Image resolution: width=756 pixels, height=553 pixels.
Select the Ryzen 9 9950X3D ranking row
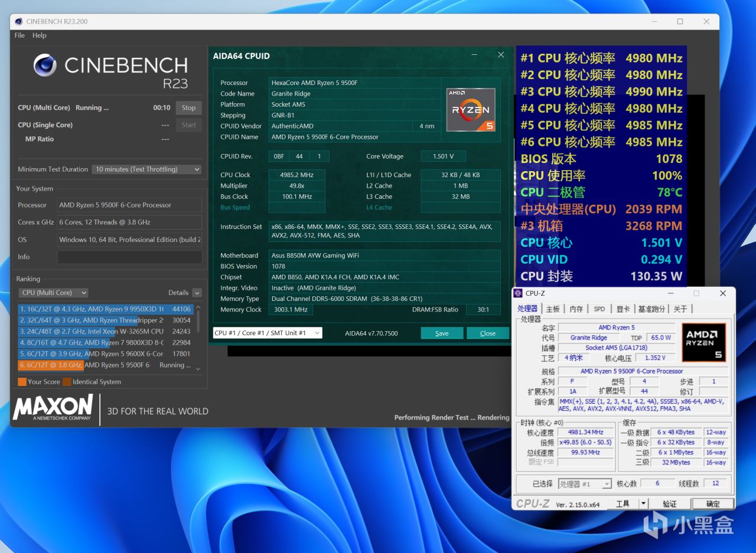coord(105,309)
